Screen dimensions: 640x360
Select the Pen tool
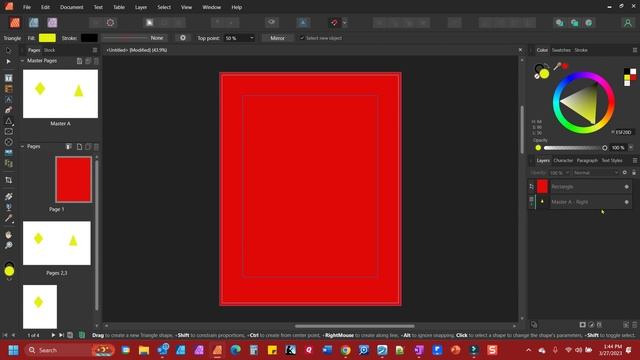coord(8,110)
